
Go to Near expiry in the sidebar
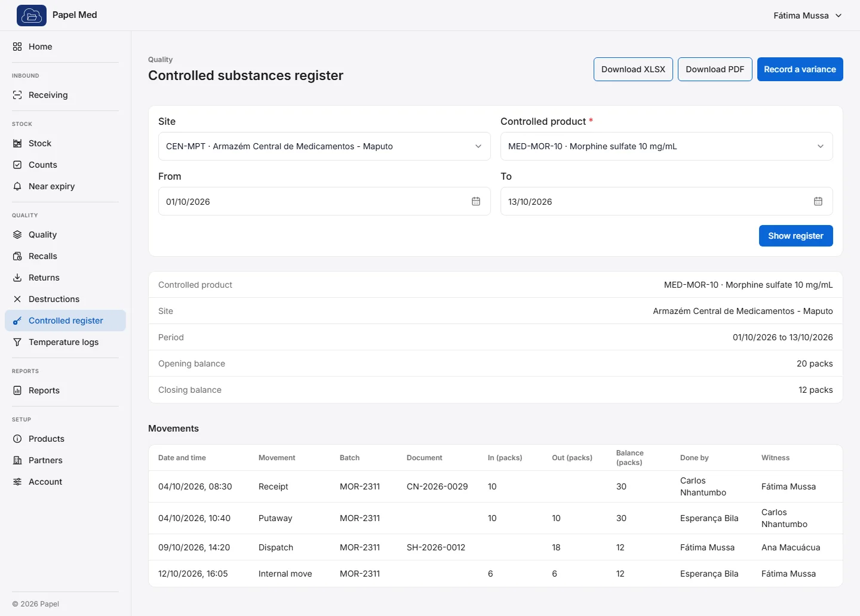pyautogui.click(x=65, y=186)
